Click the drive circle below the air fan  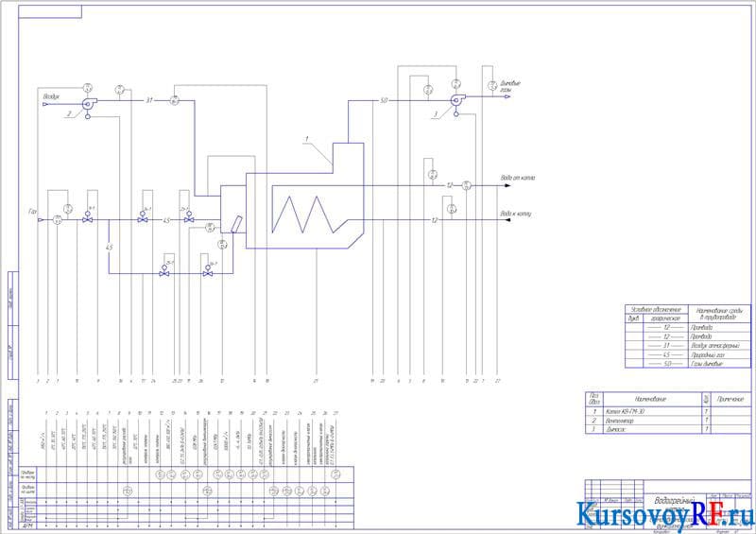click(87, 117)
